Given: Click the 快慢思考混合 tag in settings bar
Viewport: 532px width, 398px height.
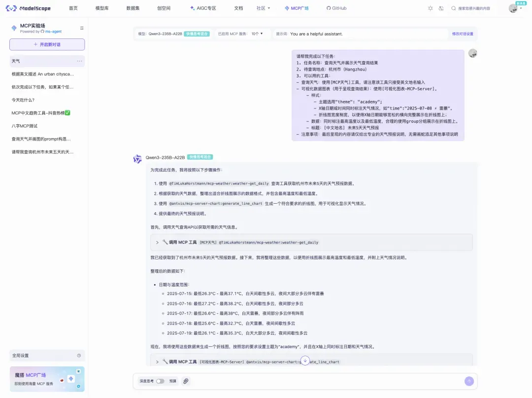Looking at the screenshot, I should (197, 34).
